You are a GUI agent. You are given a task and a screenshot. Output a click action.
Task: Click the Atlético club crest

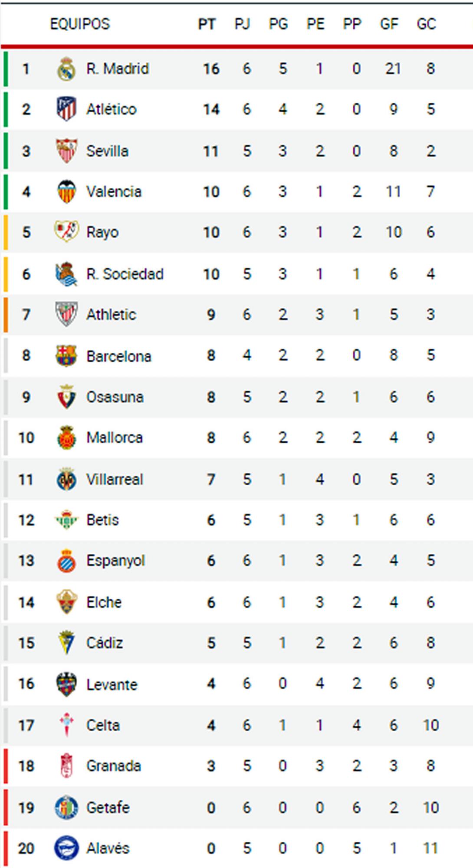(x=66, y=109)
